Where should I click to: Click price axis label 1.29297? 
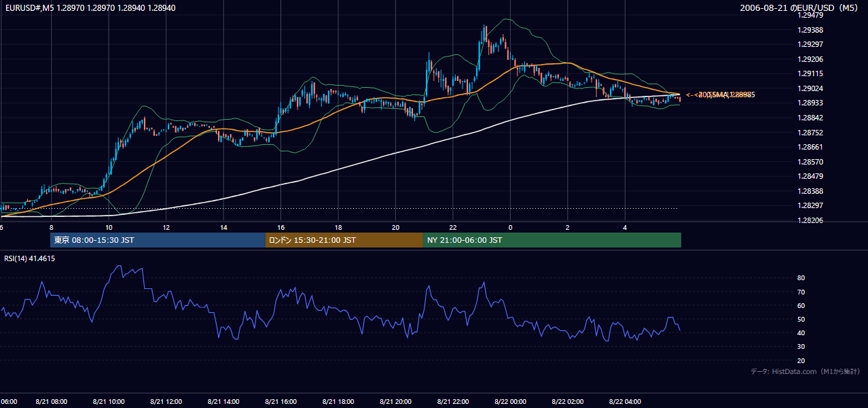coord(810,44)
